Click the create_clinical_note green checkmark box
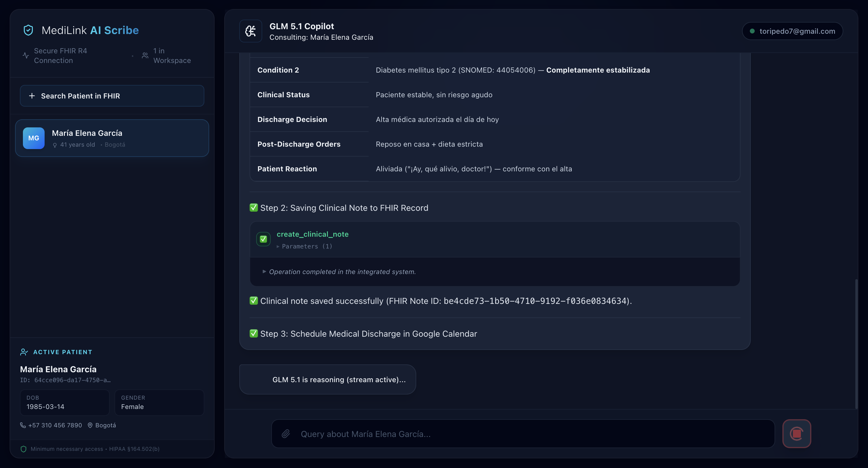 [x=263, y=239]
